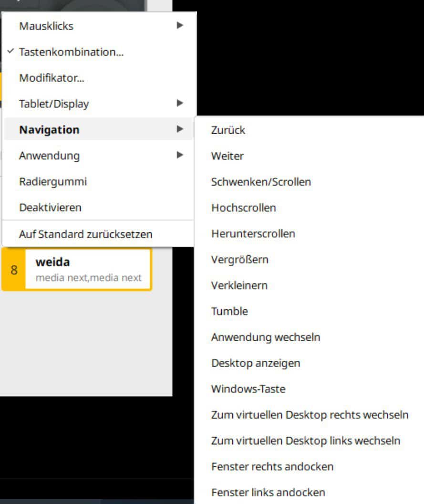Expand the Anwendung submenu arrow
This screenshot has height=504, width=424.
pyautogui.click(x=180, y=155)
